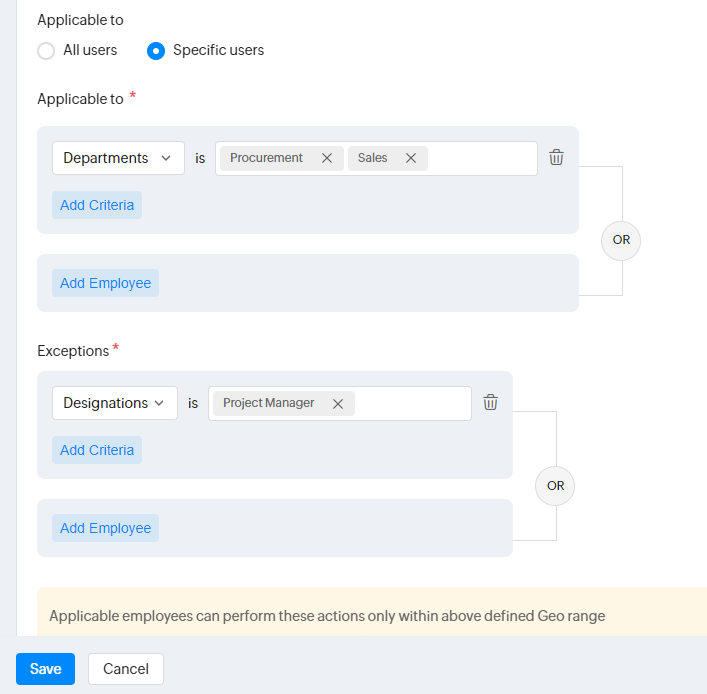
Task: Remove the Project Manager designation tag
Action: (x=338, y=403)
